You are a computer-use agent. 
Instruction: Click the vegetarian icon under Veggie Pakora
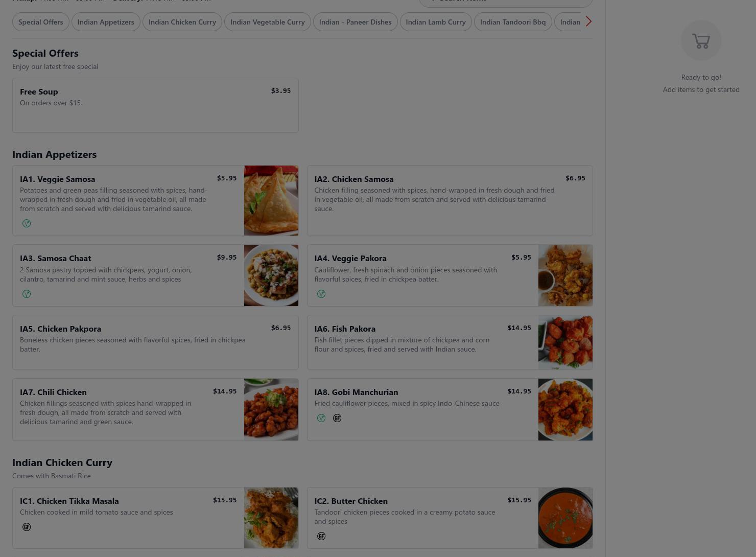(321, 294)
